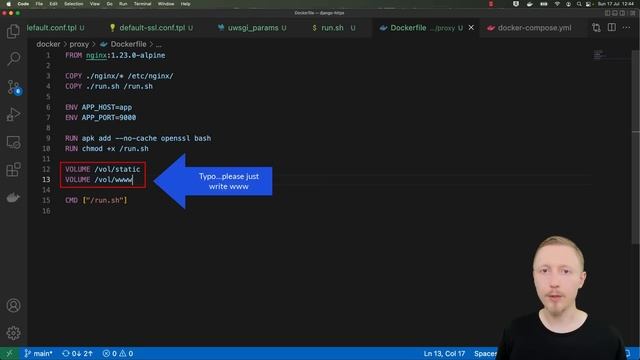Image resolution: width=640 pixels, height=360 pixels.
Task: Synchronize changes 0 down 2 up
Action: click(x=77, y=353)
